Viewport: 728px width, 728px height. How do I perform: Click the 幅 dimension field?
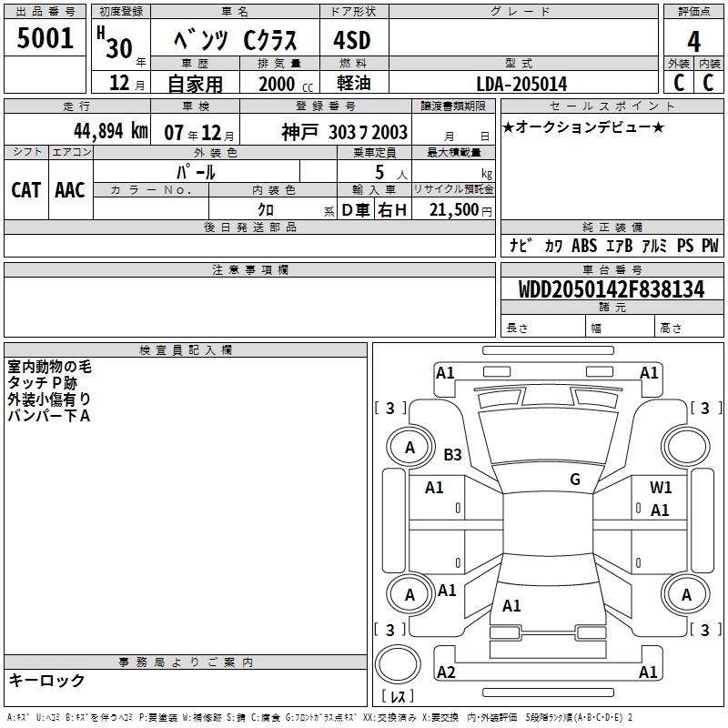point(620,326)
